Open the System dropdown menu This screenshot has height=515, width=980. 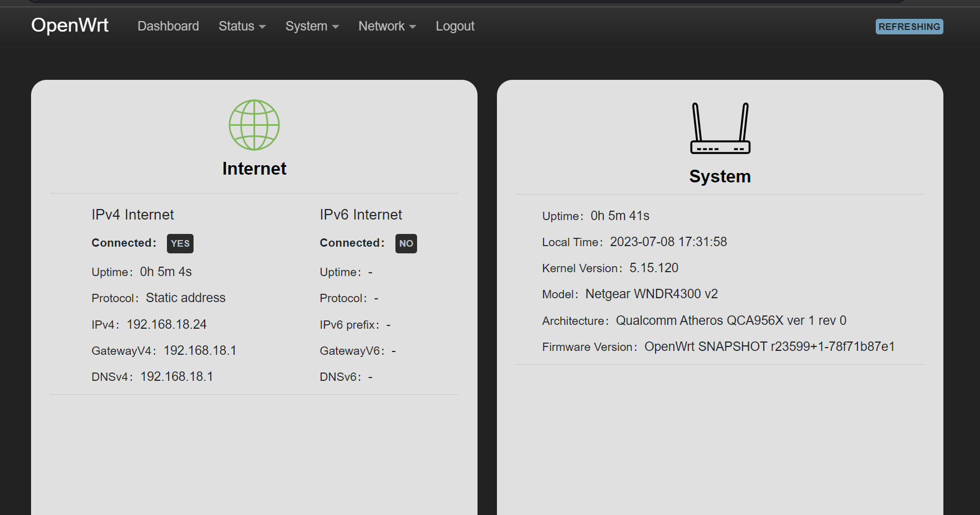(x=312, y=26)
